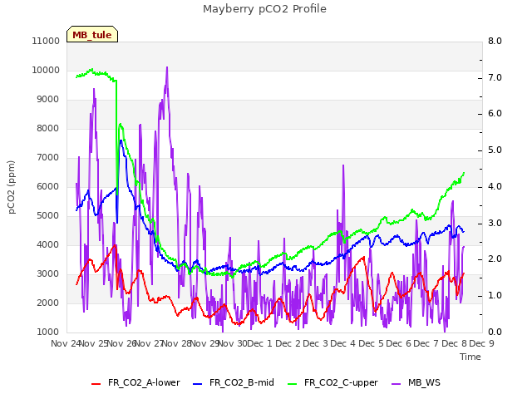Click the 7.0 right axis tick label
The height and width of the screenshot is (399, 532).
click(x=495, y=77)
